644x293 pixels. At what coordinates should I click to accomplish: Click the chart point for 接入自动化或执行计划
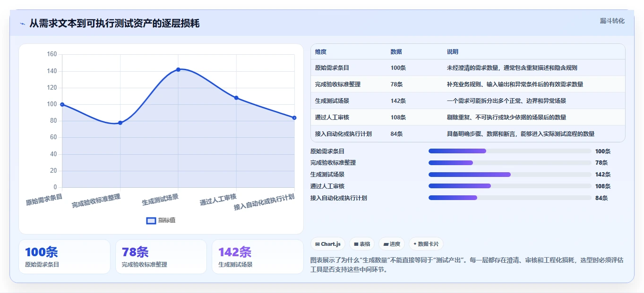pos(294,117)
